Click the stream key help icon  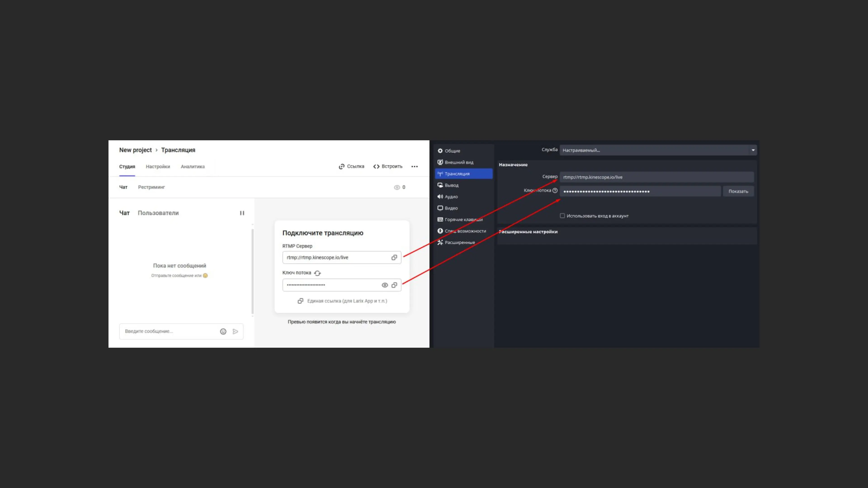pyautogui.click(x=555, y=191)
